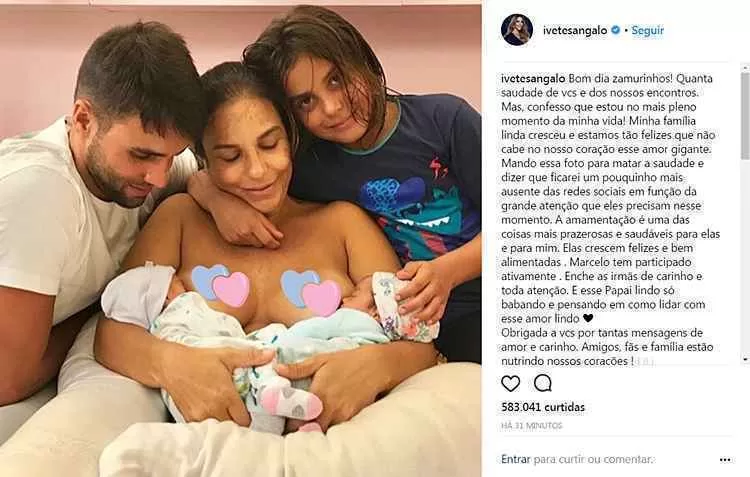View the 583.041 curtidas likes list
The height and width of the screenshot is (477, 750).
pos(543,407)
